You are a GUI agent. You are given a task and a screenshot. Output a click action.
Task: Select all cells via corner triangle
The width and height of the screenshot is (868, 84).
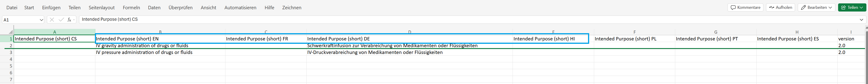(x=10, y=32)
